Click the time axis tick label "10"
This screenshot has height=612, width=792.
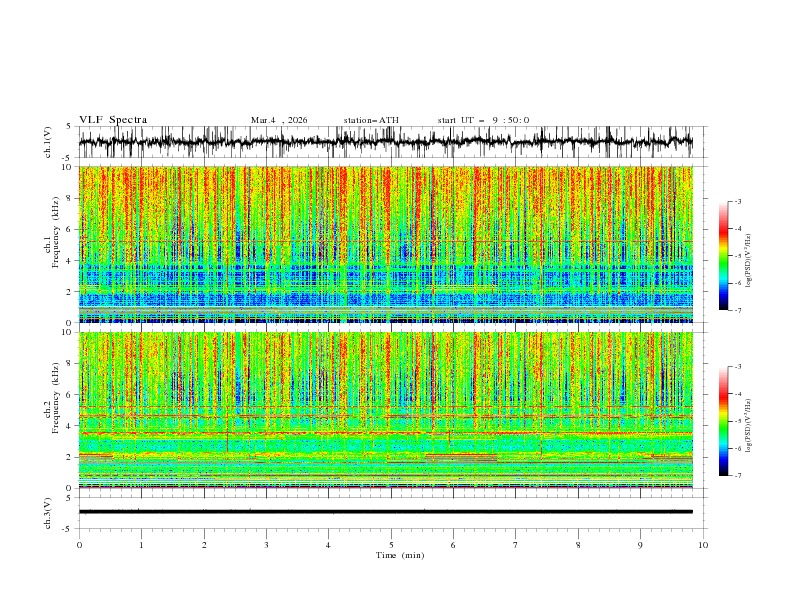pyautogui.click(x=703, y=545)
